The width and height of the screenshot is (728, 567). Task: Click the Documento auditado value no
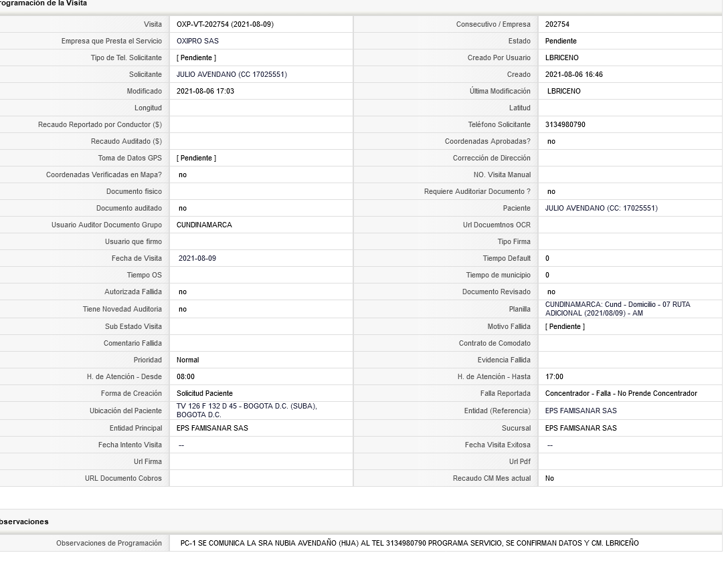[183, 208]
